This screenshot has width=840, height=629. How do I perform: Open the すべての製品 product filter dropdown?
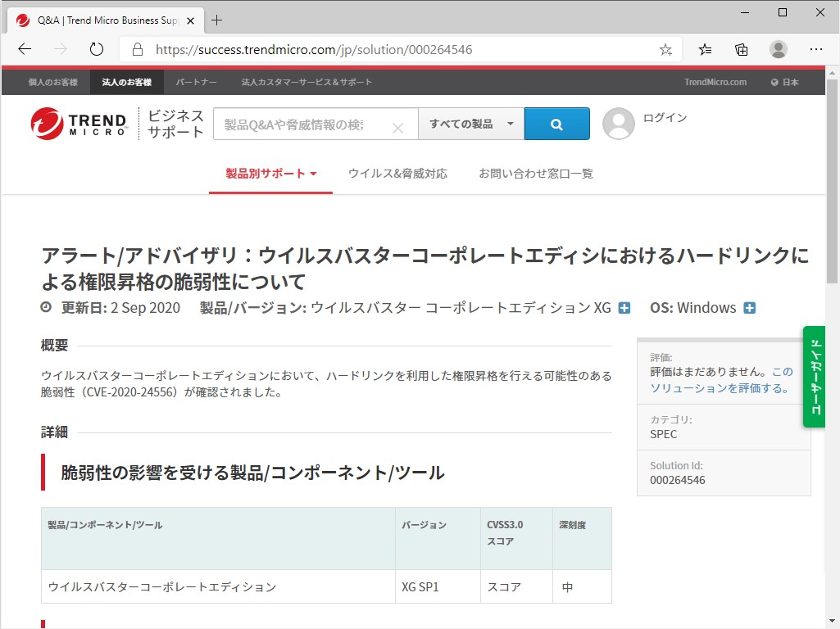click(x=471, y=124)
